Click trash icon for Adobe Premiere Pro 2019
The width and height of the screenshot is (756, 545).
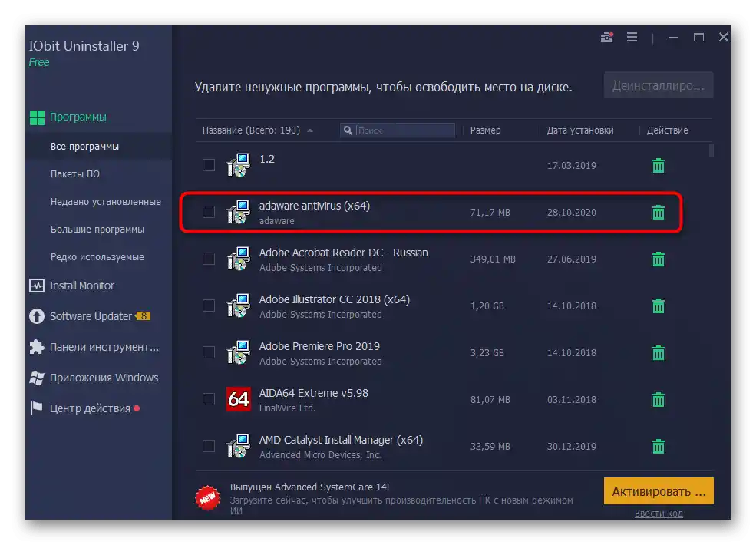click(658, 352)
